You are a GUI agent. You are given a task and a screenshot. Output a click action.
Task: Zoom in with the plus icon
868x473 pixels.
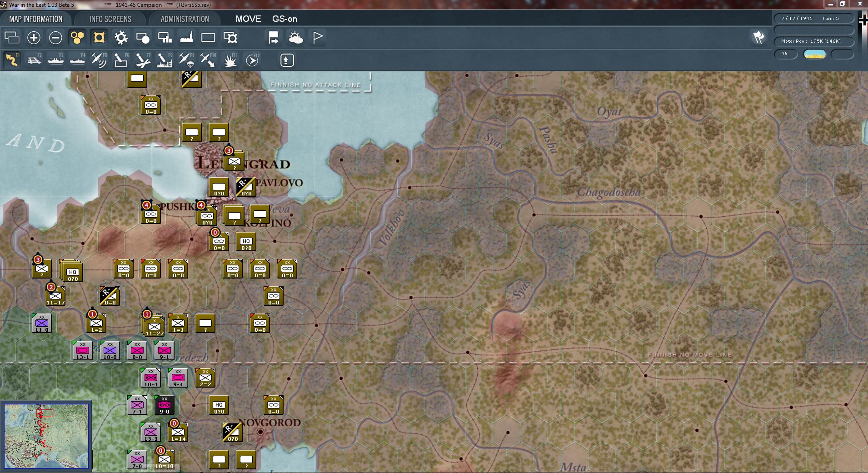click(x=34, y=37)
